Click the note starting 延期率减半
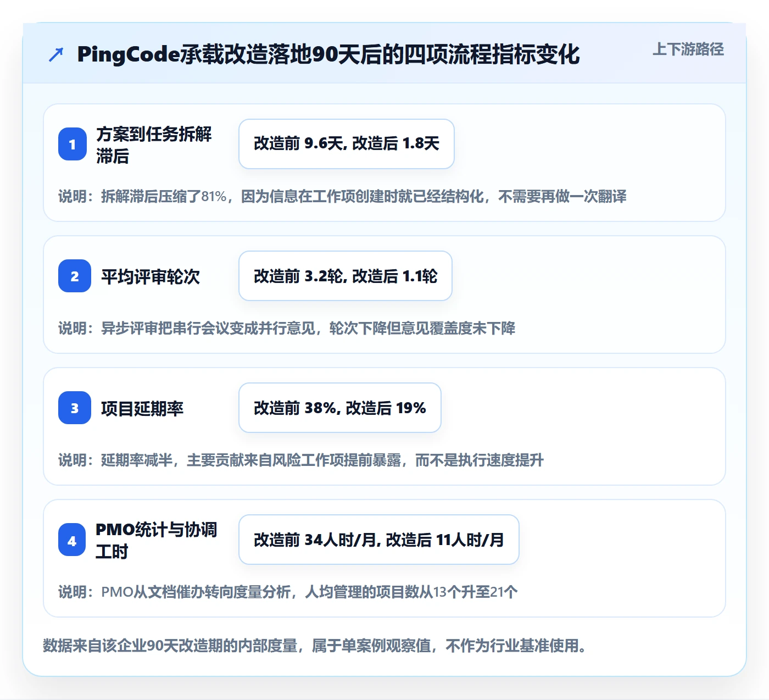Screen dimensions: 769x700 coord(301,460)
